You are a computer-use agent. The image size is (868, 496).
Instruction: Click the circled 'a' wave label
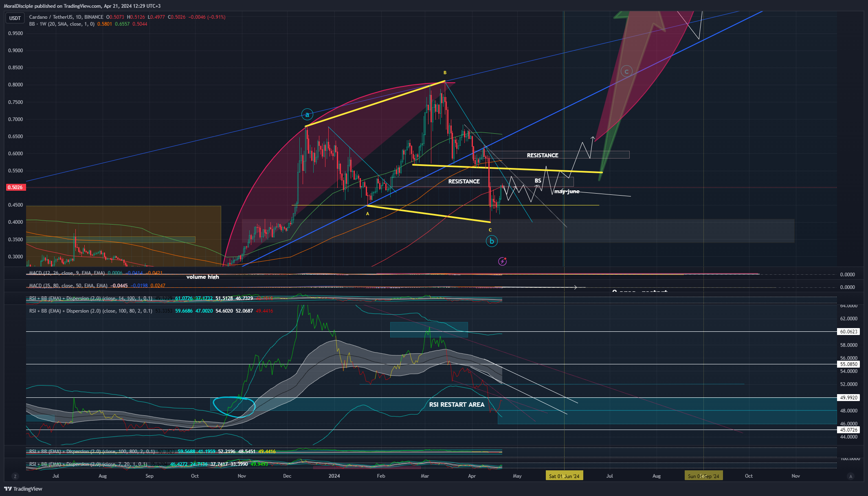coord(307,115)
